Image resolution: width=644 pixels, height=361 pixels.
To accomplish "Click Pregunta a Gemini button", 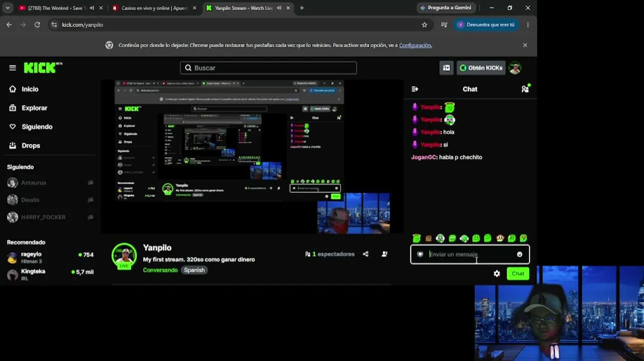I will click(445, 8).
